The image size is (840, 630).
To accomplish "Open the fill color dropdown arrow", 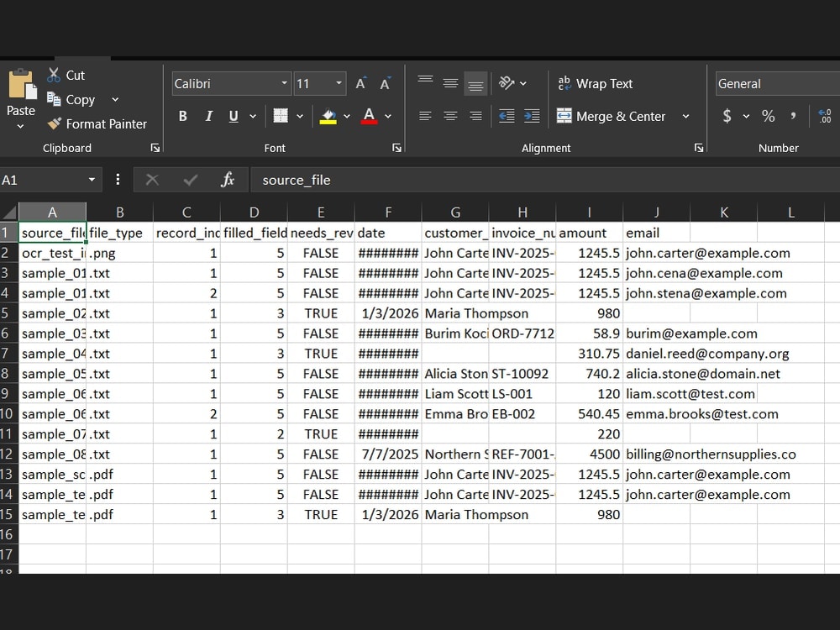I will click(x=347, y=116).
